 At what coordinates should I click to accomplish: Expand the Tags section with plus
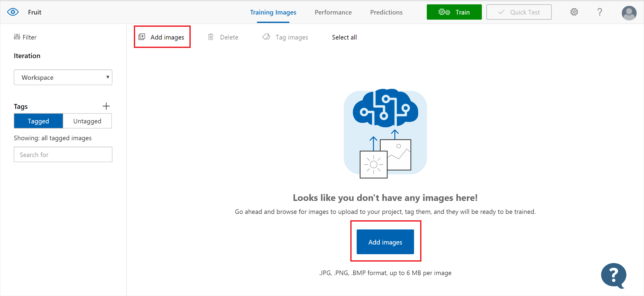[106, 106]
